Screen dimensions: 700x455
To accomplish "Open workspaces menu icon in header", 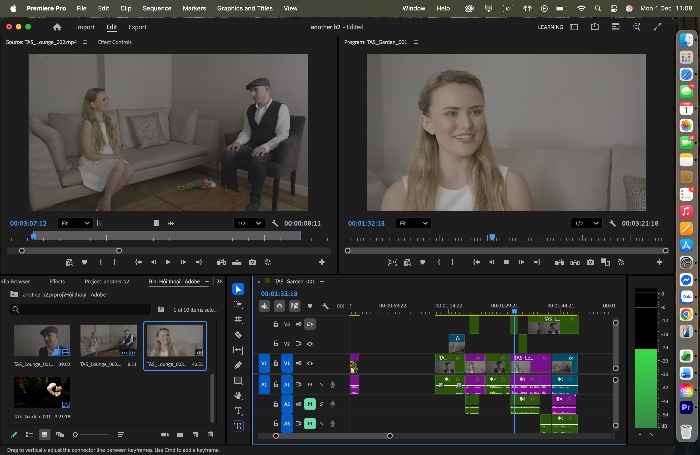I will pos(574,27).
